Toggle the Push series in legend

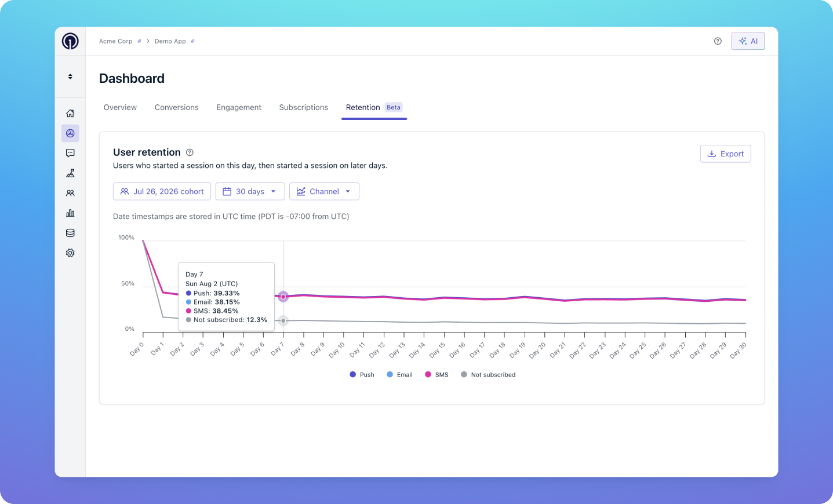coord(362,375)
